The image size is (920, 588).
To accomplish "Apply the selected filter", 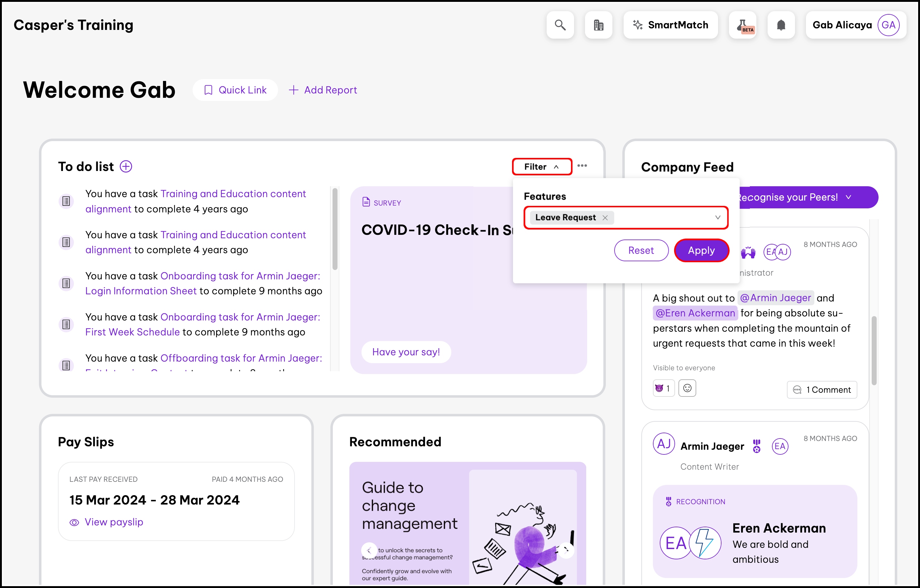I will tap(701, 250).
